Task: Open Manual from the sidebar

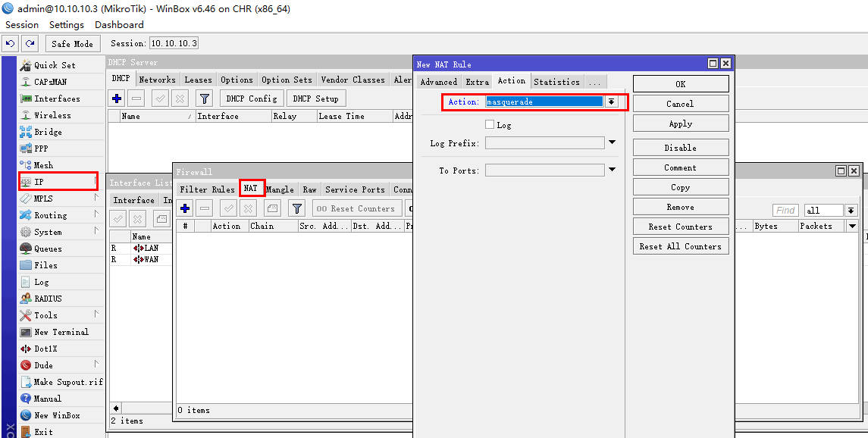Action: (x=48, y=398)
